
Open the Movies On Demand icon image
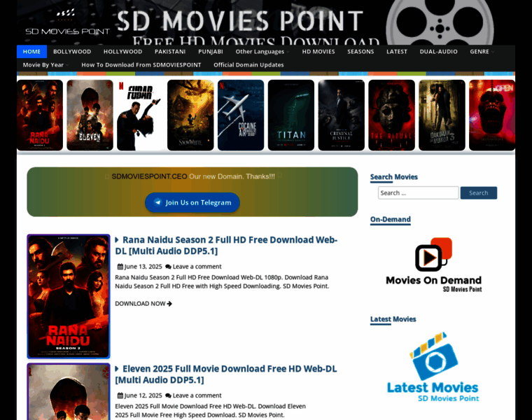coord(433,265)
